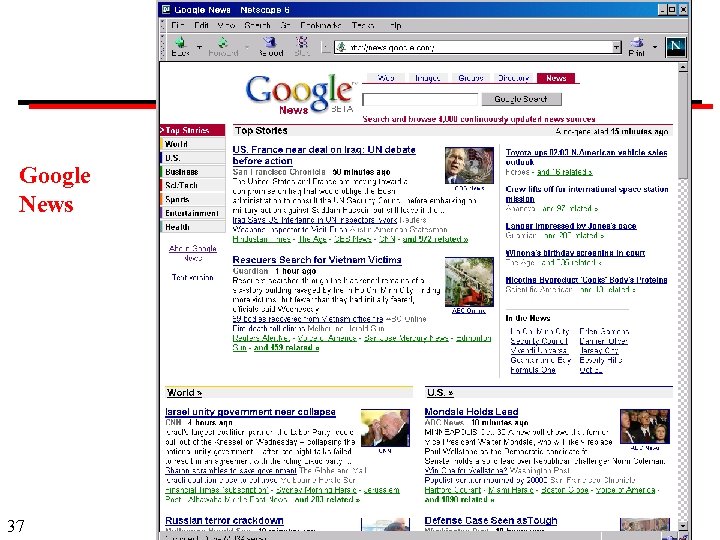
Task: Open the U.S. section header link
Action: [440, 393]
